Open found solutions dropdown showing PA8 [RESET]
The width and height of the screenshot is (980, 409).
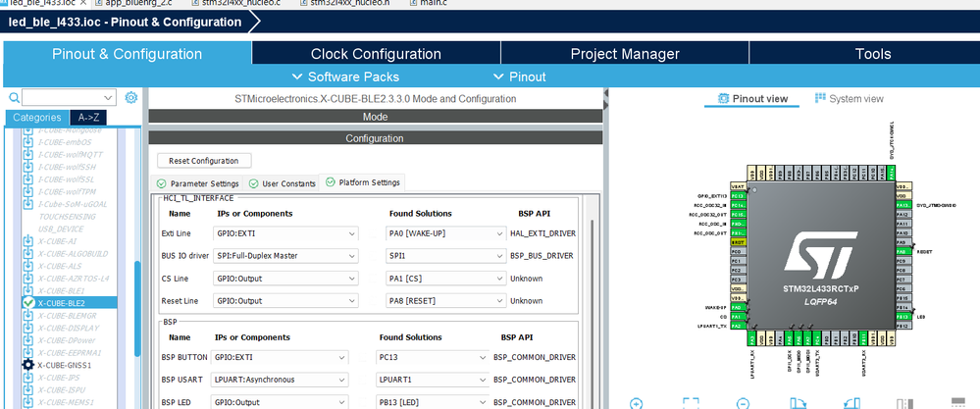pyautogui.click(x=445, y=300)
